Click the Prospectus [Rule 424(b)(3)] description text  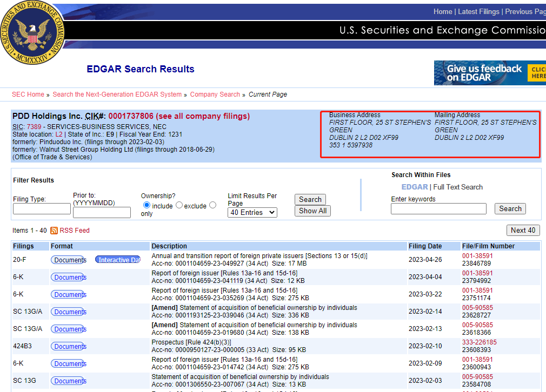[191, 342]
